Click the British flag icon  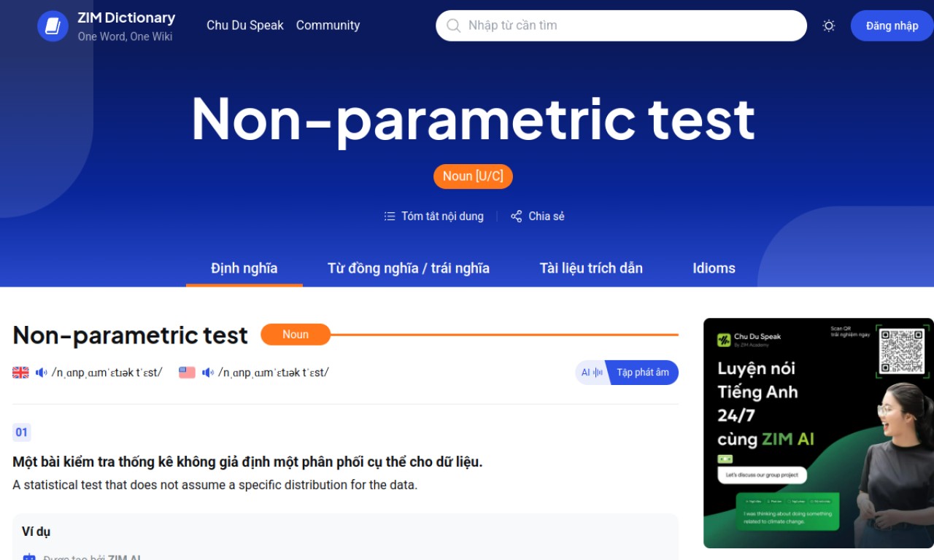(20, 373)
